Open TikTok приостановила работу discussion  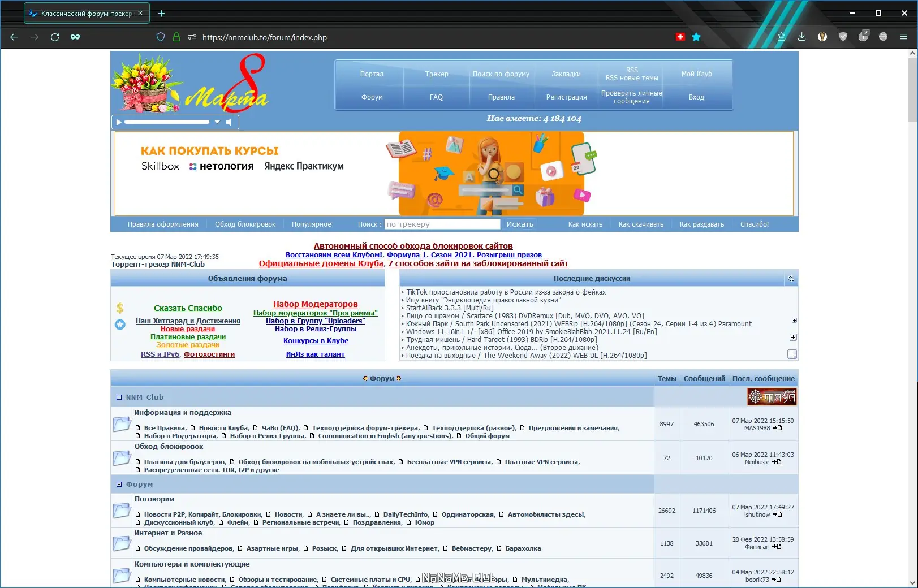coord(506,292)
